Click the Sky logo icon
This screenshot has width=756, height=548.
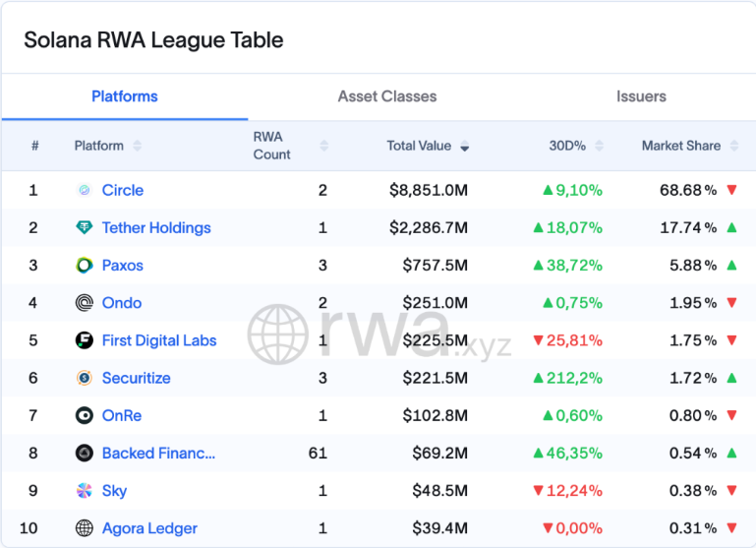[x=84, y=491]
